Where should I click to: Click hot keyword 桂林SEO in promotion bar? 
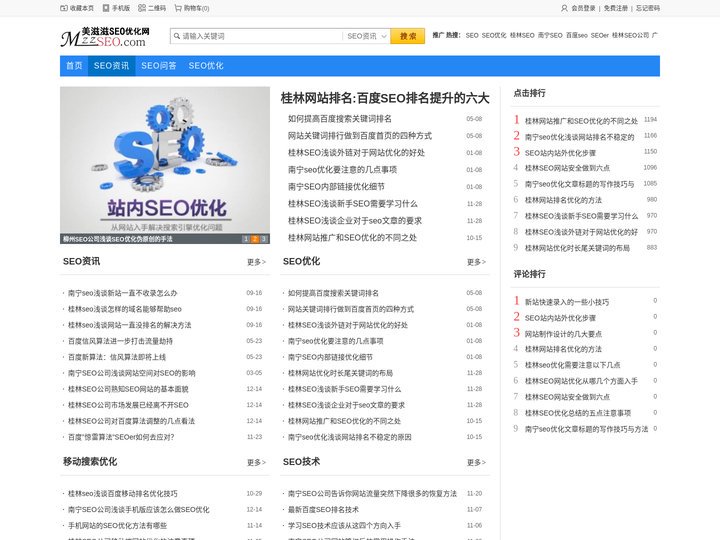pyautogui.click(x=522, y=35)
